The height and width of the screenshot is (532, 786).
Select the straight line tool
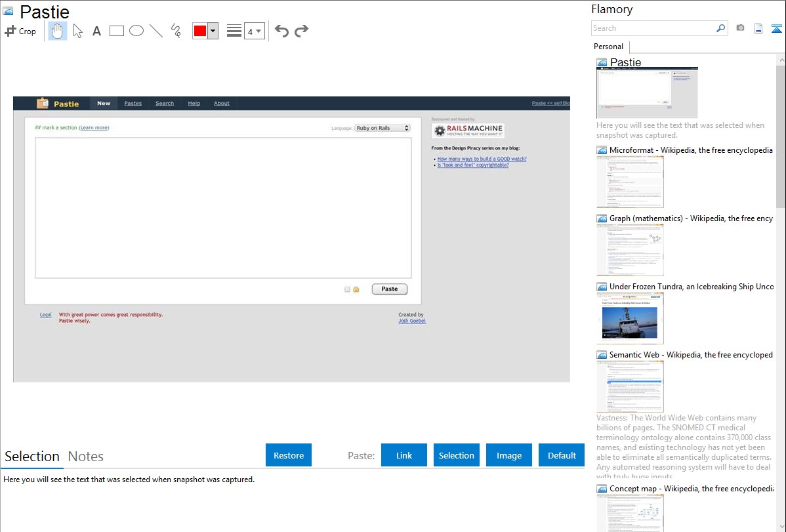pos(156,31)
